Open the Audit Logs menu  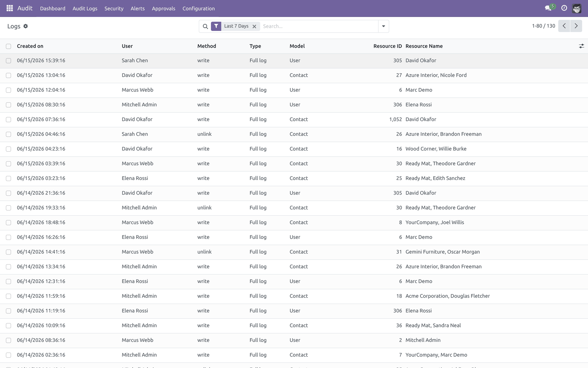click(85, 8)
